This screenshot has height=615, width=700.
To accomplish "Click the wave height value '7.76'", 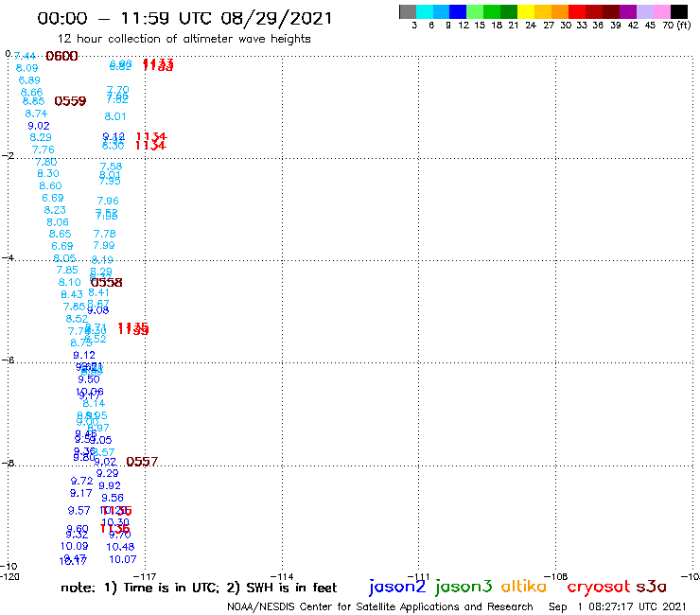I will (44, 149).
